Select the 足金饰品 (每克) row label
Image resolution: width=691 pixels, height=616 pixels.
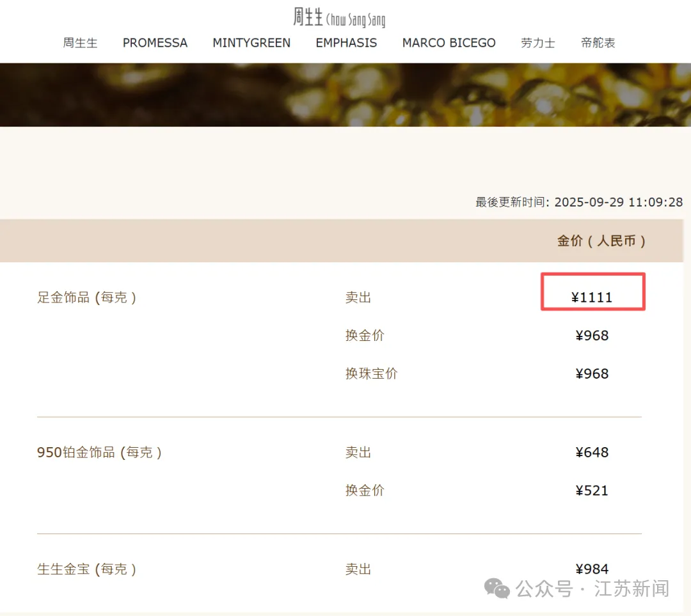pyautogui.click(x=86, y=297)
